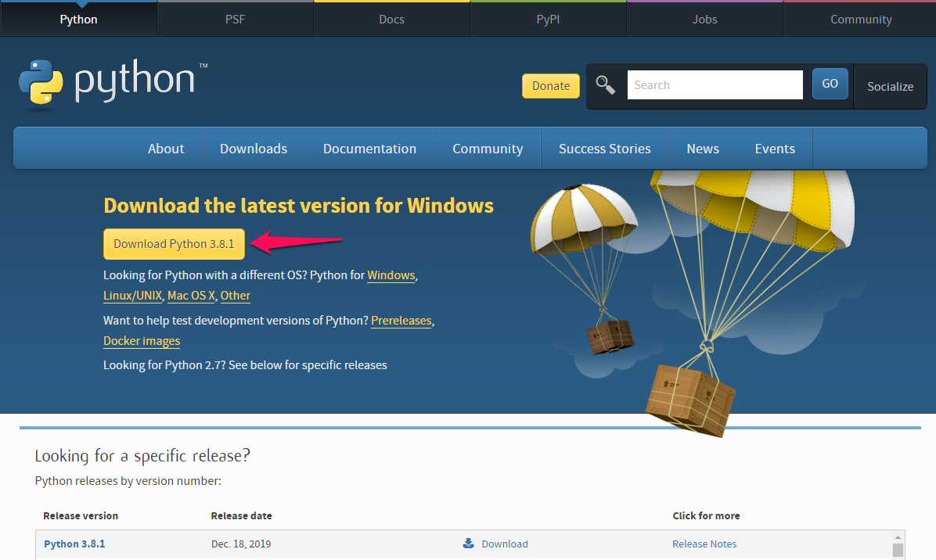Viewport: 936px width, 560px height.
Task: Follow the Mac OS X link
Action: 191,295
